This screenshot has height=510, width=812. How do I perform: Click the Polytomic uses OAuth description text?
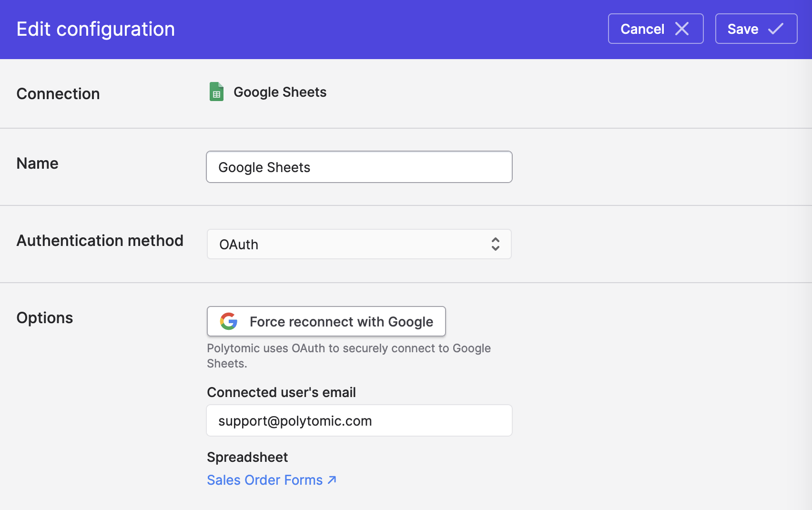[x=349, y=356]
